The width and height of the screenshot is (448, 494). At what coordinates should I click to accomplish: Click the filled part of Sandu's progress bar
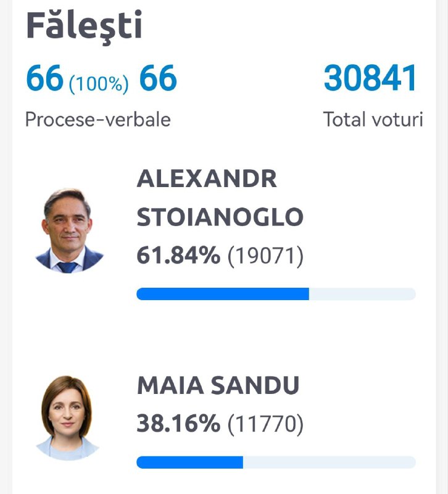coord(190,462)
